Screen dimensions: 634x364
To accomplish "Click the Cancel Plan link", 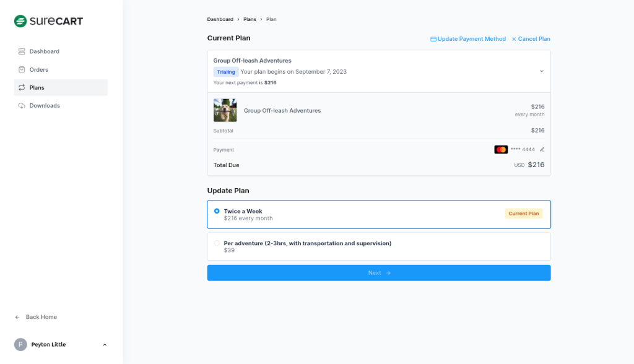I will click(x=531, y=39).
